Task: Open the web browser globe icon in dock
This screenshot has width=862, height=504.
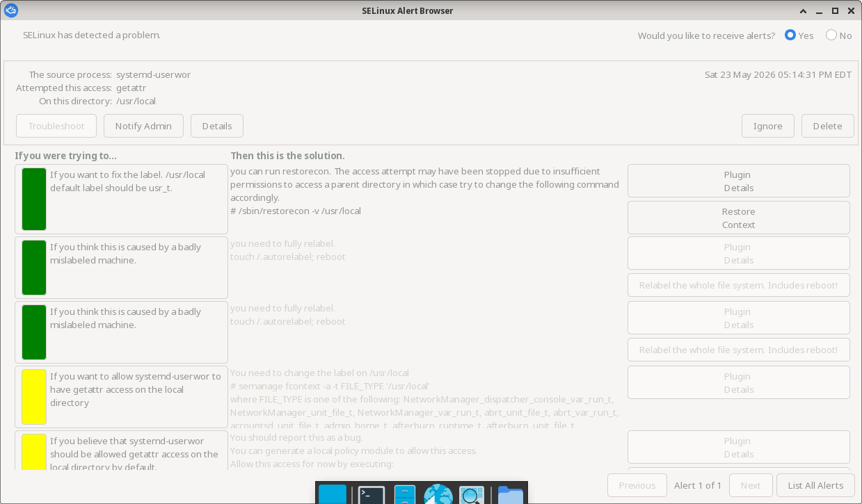Action: click(x=438, y=495)
